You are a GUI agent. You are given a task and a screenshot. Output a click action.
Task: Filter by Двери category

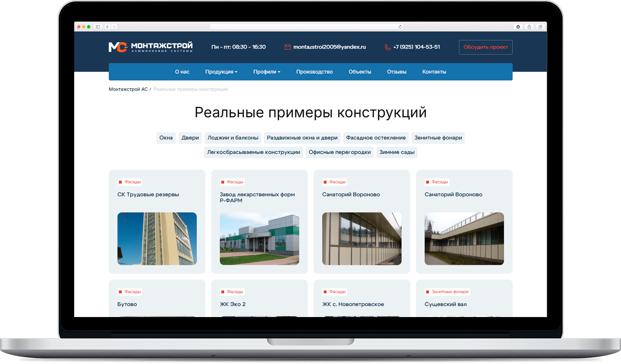pyautogui.click(x=190, y=138)
